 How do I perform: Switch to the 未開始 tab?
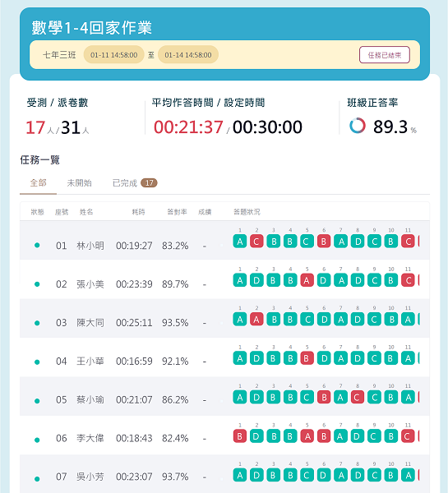pos(79,183)
